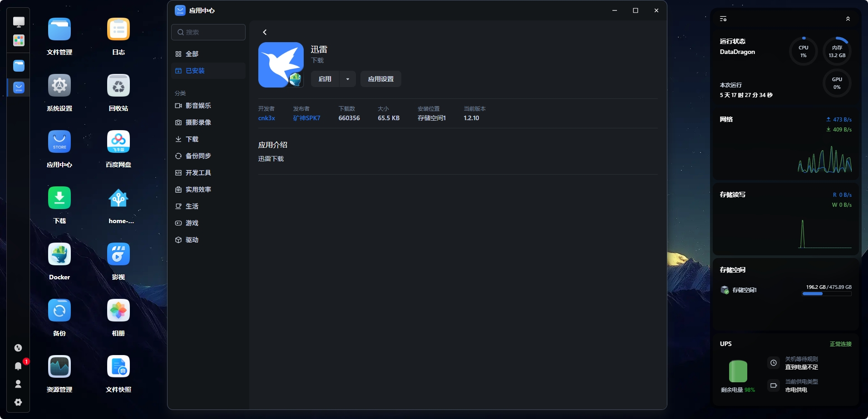Click the download count 660356
Screen dimensions: 868x419
pyautogui.click(x=349, y=118)
